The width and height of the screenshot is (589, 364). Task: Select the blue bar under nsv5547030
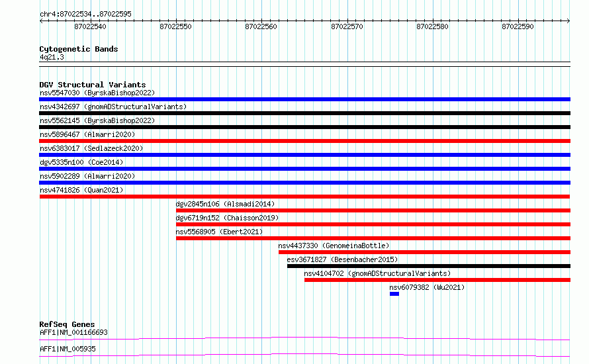(304, 99)
